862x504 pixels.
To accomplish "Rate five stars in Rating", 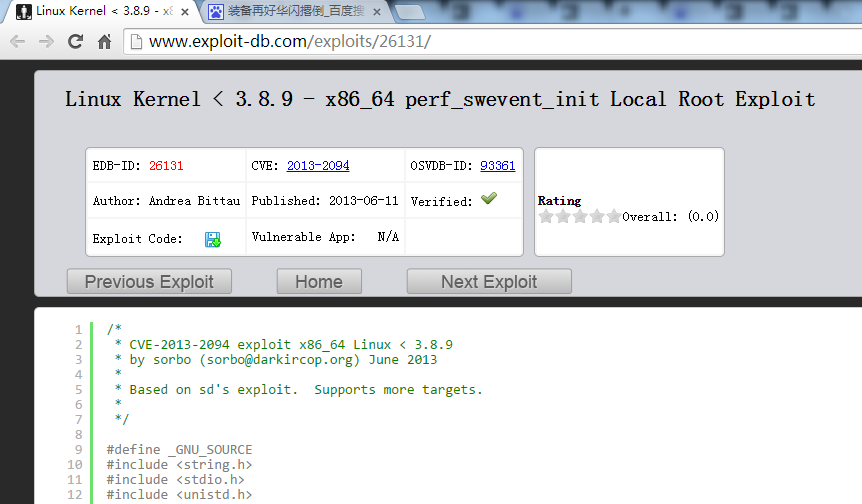I will tap(614, 216).
